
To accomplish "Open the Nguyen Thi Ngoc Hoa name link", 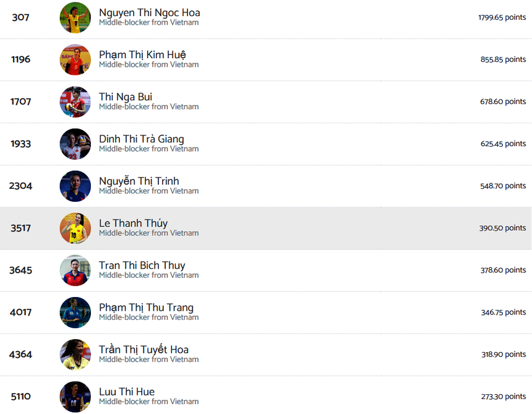I will pos(149,12).
